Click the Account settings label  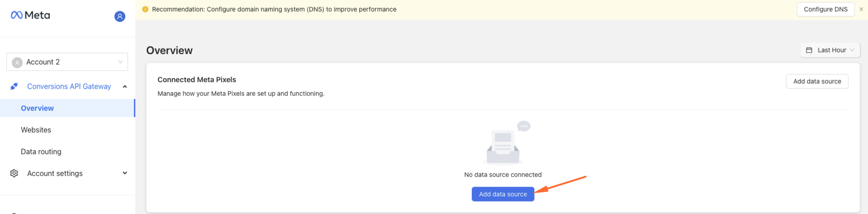pyautogui.click(x=55, y=173)
